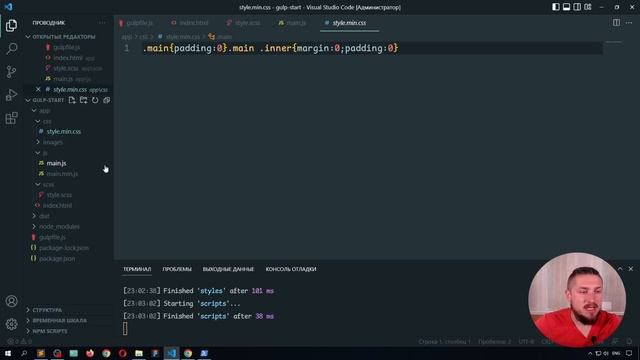Open the Source Control view
The height and width of the screenshot is (360, 640).
coord(11,72)
